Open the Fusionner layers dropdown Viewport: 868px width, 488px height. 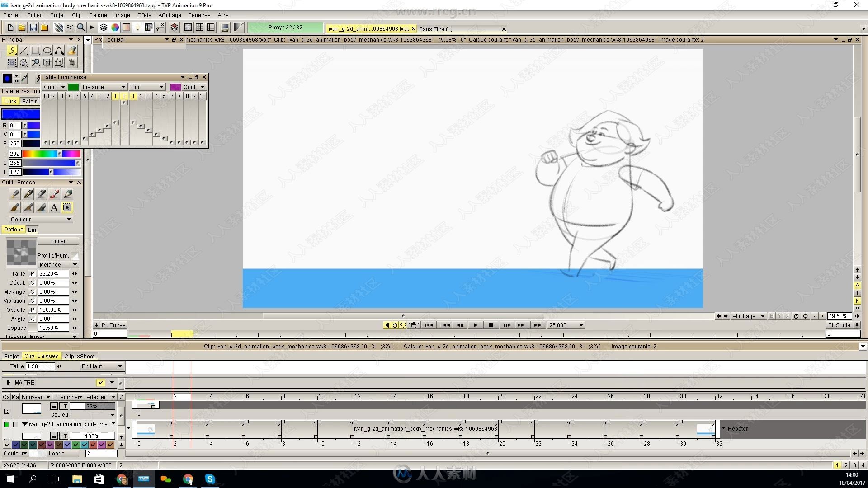click(x=68, y=397)
